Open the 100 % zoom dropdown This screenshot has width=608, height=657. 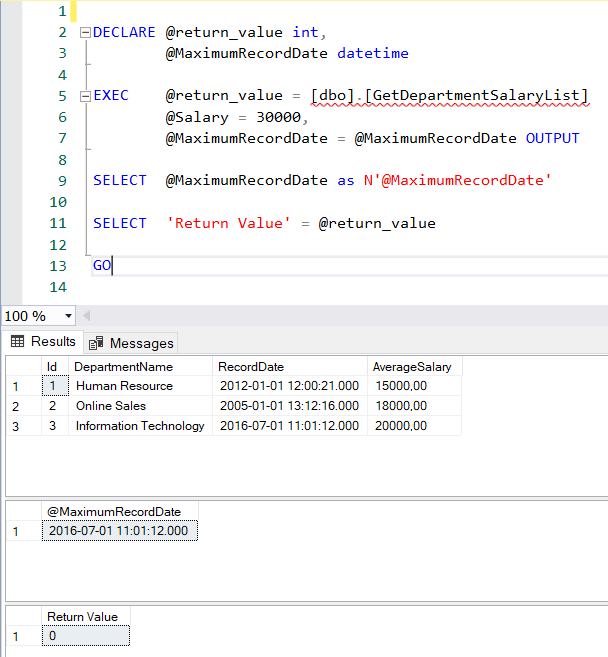[x=68, y=316]
